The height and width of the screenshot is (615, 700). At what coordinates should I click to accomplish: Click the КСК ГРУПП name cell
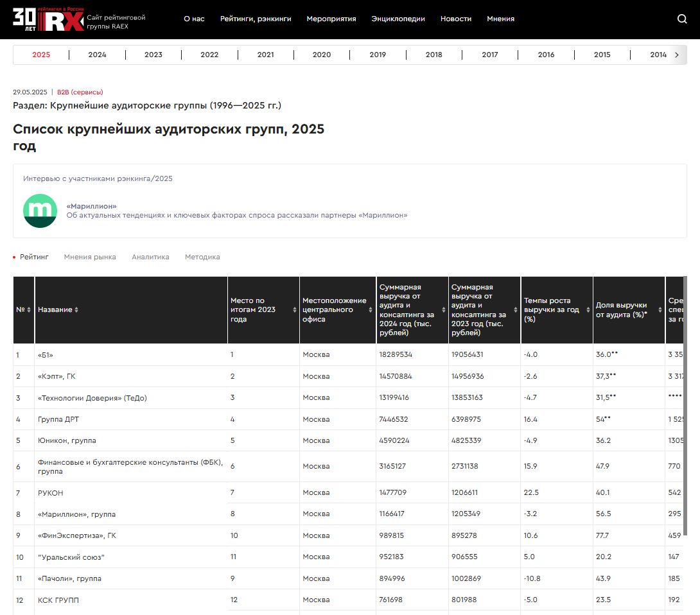point(58,600)
